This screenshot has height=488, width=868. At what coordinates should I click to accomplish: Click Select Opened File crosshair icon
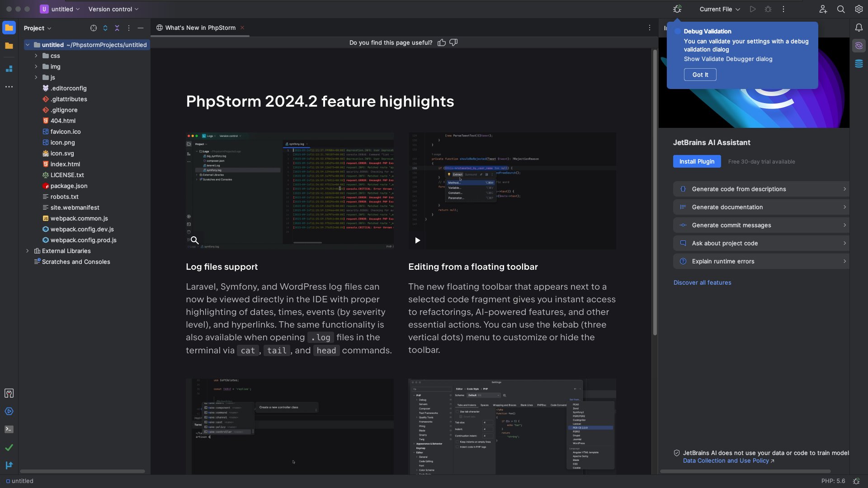[94, 28]
